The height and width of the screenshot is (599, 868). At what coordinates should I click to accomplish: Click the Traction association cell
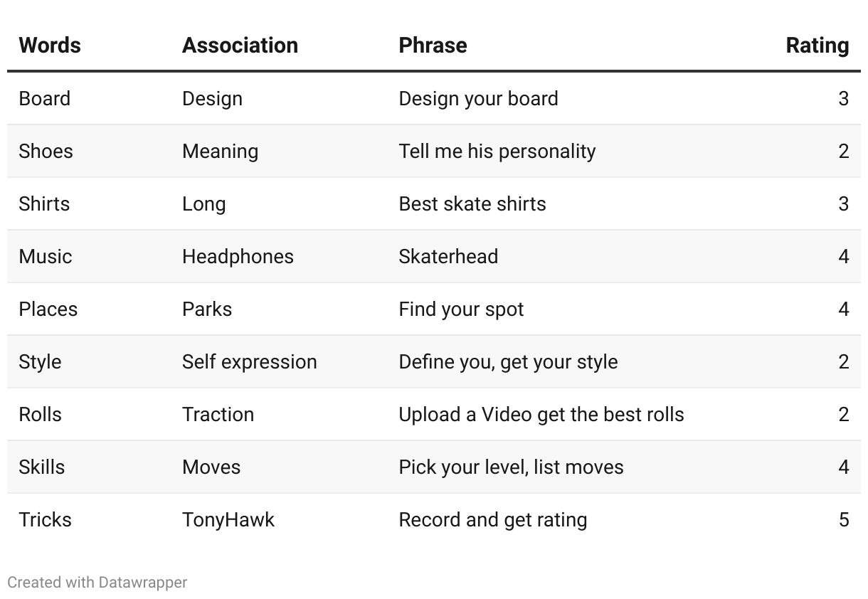(x=218, y=414)
